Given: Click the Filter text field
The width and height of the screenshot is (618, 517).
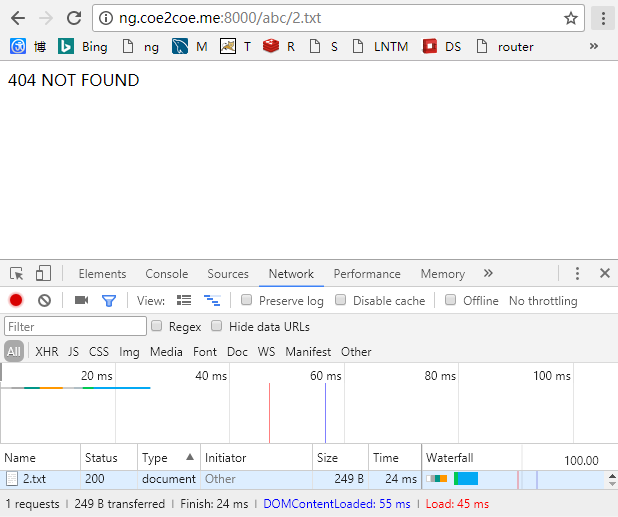Looking at the screenshot, I should [x=75, y=326].
